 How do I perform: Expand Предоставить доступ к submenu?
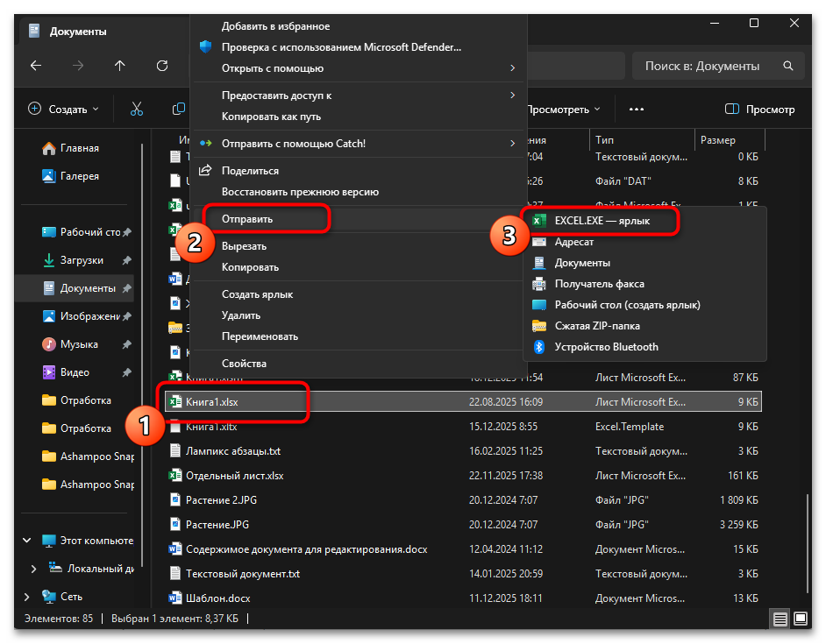(359, 96)
